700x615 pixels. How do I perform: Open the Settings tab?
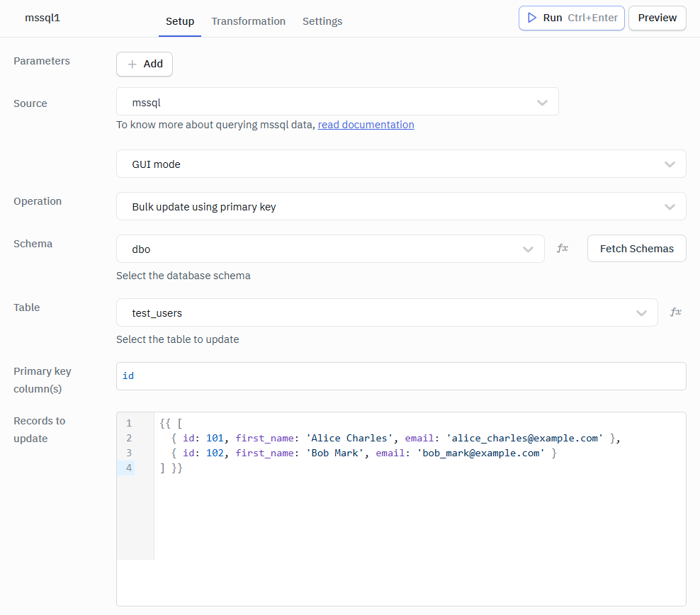[322, 21]
